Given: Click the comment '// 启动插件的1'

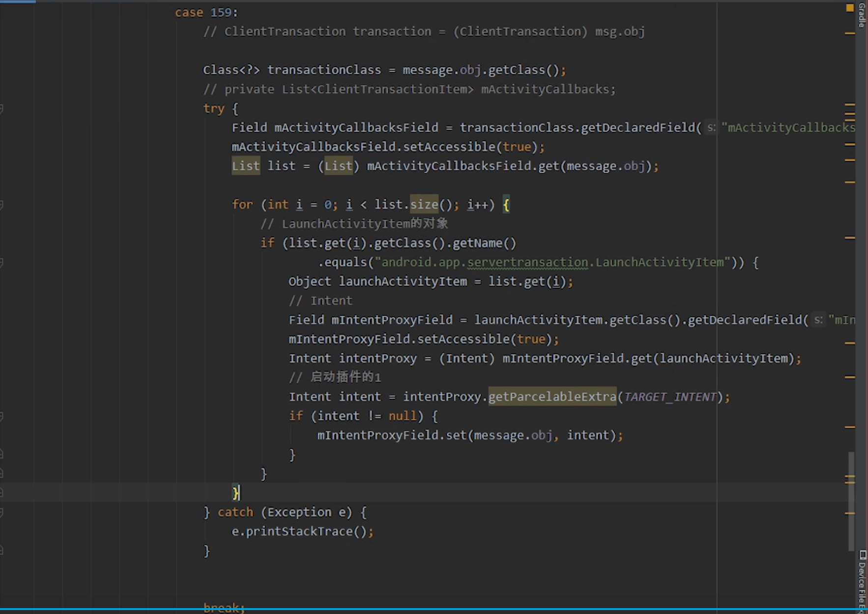Looking at the screenshot, I should click(x=335, y=377).
